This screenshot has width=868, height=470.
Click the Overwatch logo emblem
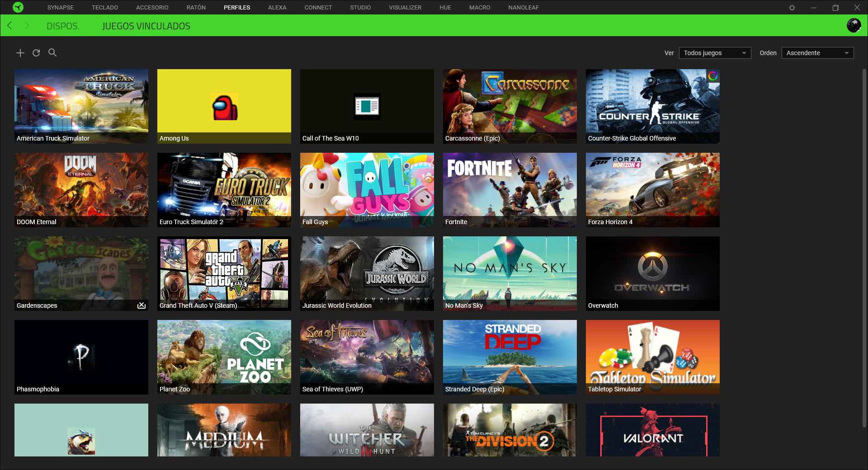point(652,267)
